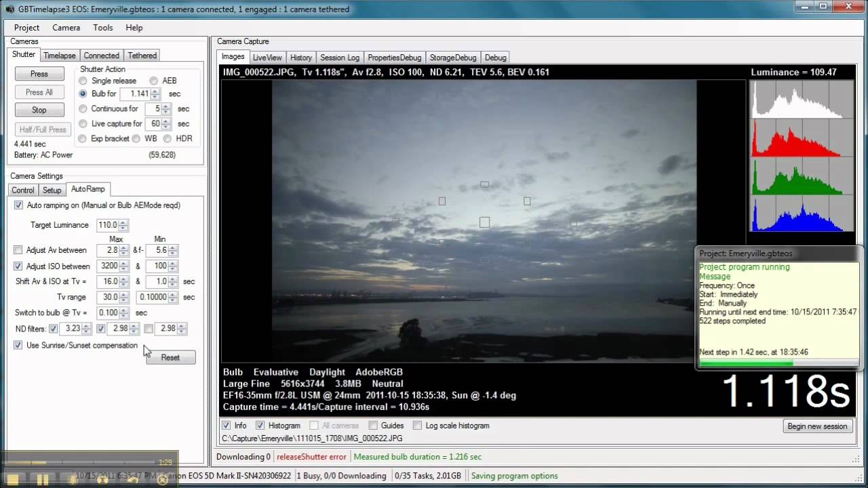
Task: Click the Bulb for seconds spinner arrows
Action: coord(155,94)
